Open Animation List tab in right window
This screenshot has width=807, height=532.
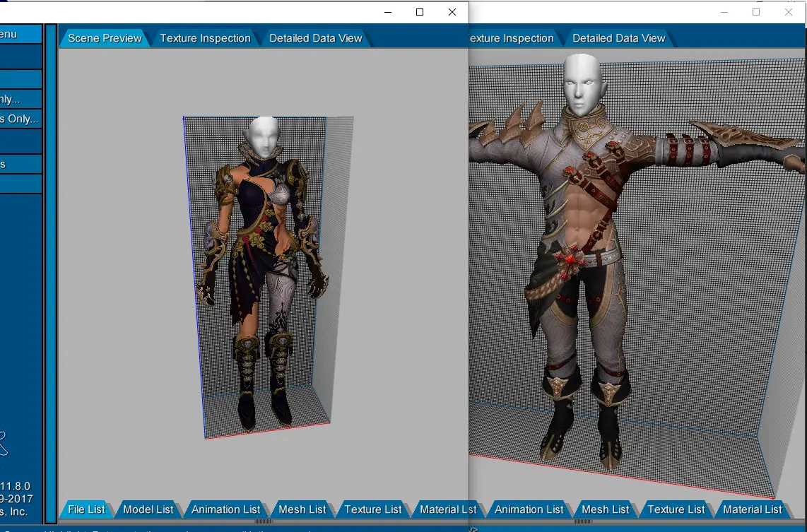click(x=529, y=509)
